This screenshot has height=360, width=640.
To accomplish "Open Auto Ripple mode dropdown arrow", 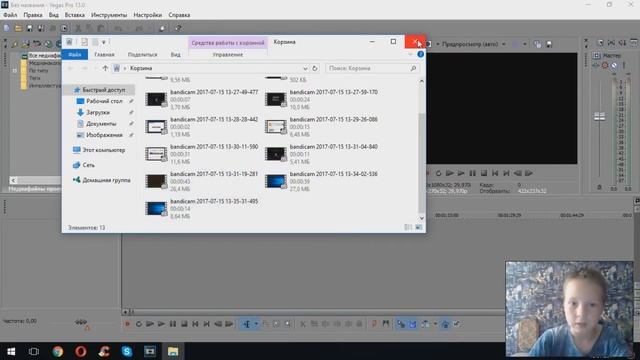I will (x=435, y=324).
